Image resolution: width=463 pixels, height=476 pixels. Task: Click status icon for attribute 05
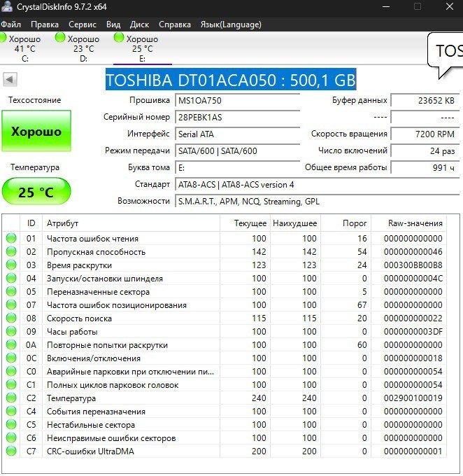point(11,291)
